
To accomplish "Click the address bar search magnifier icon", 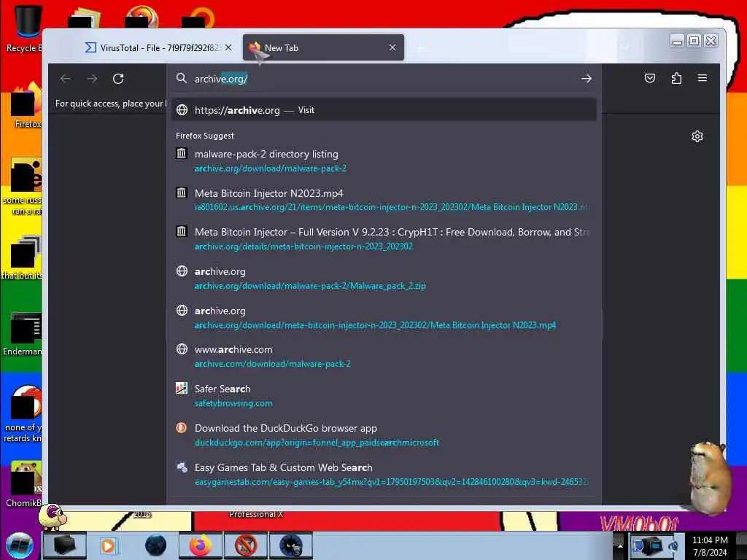I will [x=181, y=78].
